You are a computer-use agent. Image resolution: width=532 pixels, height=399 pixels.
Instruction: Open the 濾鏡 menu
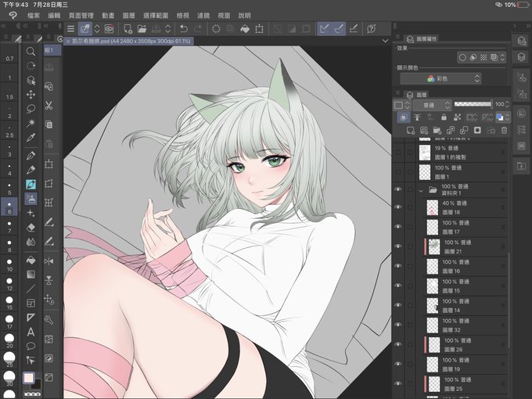point(203,16)
